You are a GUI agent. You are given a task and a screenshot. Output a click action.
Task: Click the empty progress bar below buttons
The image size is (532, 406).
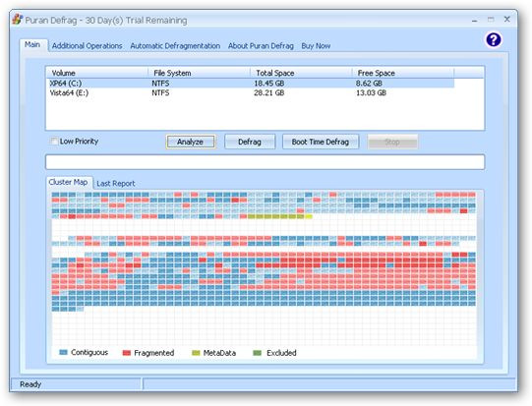tap(265, 162)
